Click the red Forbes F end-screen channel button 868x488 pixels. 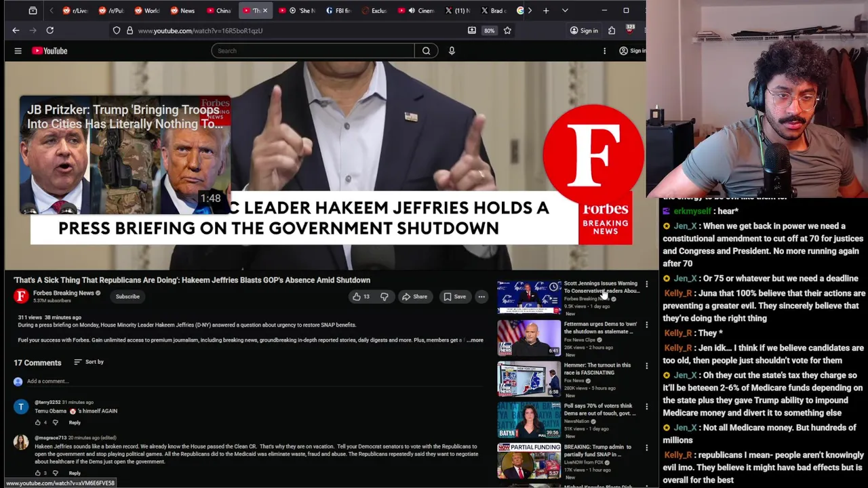593,154
